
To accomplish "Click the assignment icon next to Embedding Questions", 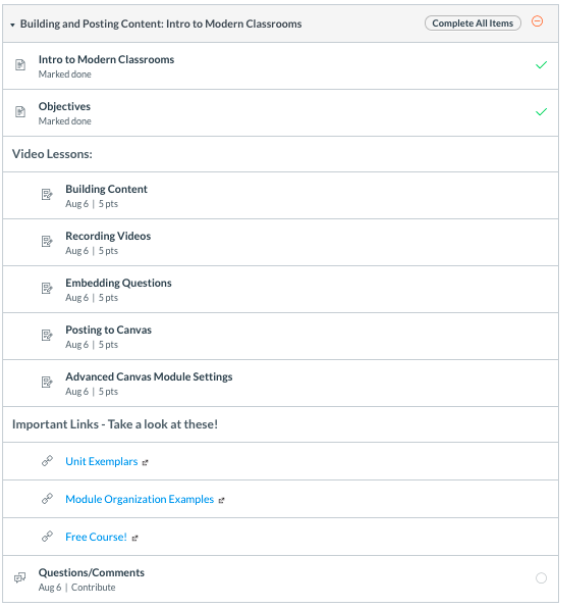I will click(x=47, y=288).
